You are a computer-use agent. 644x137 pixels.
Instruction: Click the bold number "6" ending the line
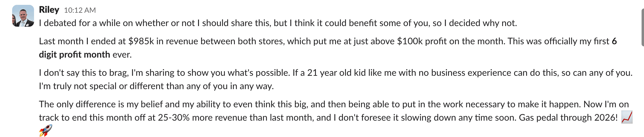pos(614,41)
